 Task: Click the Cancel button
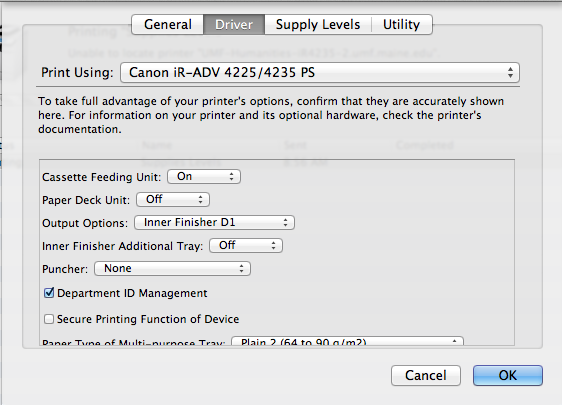426,376
